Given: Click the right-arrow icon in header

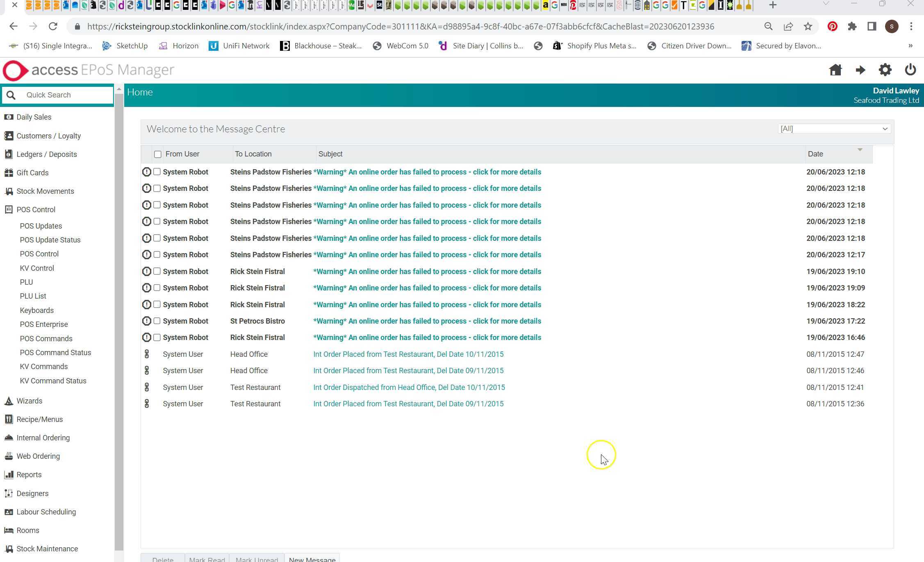Looking at the screenshot, I should coord(860,70).
